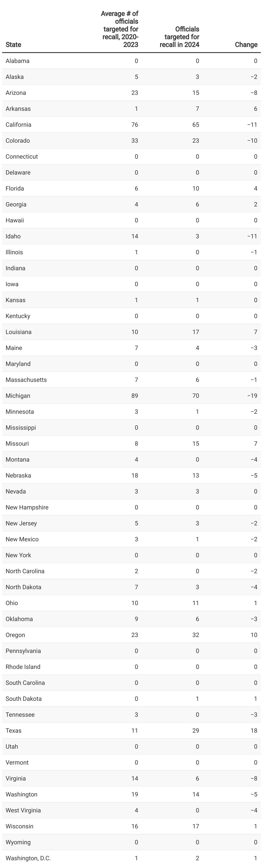Screen dimensions: 263x868
Task: Select the Alabama row label
Action: click(x=17, y=61)
